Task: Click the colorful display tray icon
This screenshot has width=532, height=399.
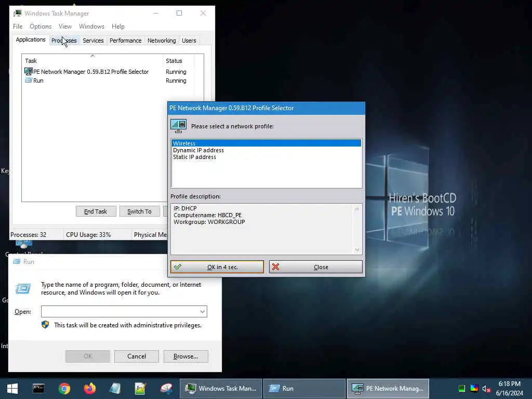Action: click(474, 389)
